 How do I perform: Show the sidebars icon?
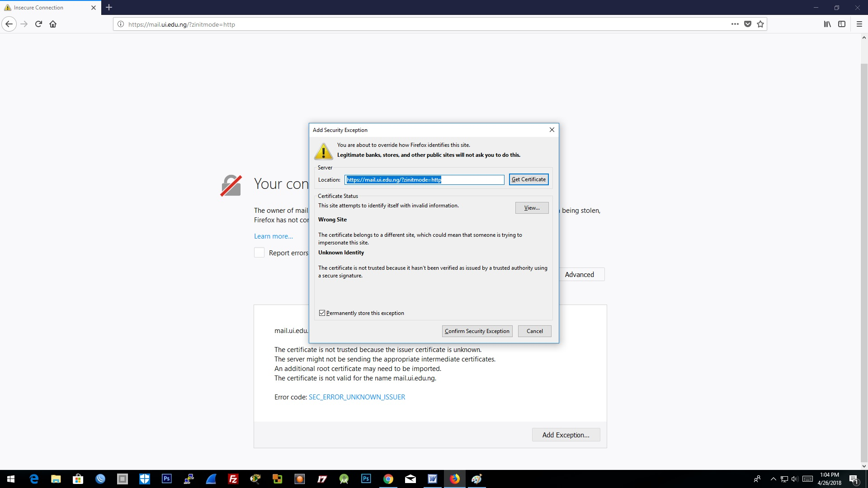pyautogui.click(x=842, y=24)
